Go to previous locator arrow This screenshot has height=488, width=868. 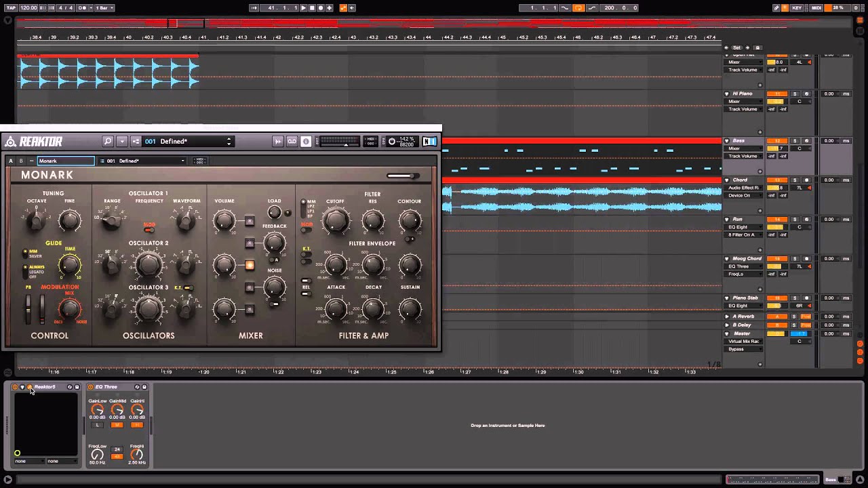pos(727,48)
